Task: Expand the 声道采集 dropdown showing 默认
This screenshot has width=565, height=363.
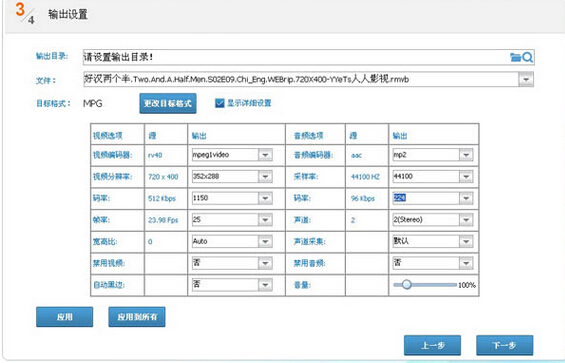Action: [466, 241]
